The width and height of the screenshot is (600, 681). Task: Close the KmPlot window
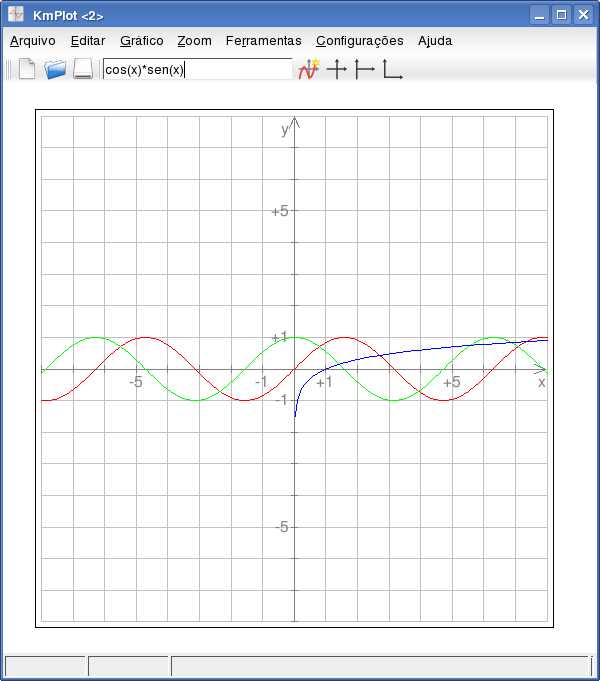click(583, 15)
